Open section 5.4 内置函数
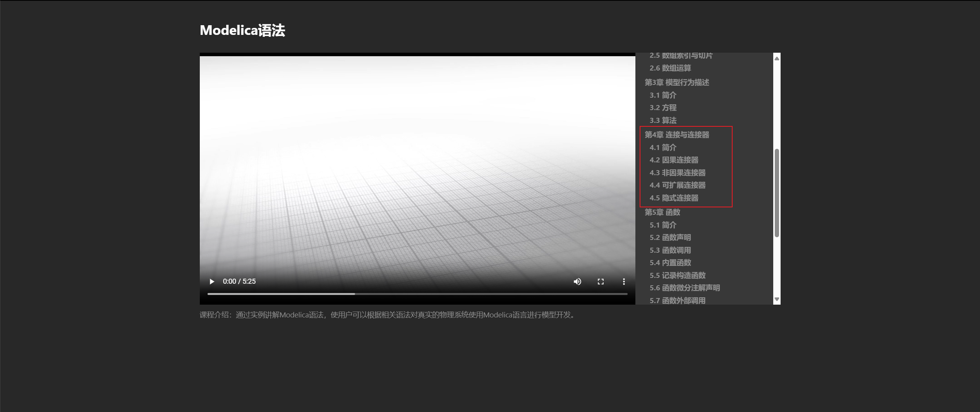 (x=670, y=262)
